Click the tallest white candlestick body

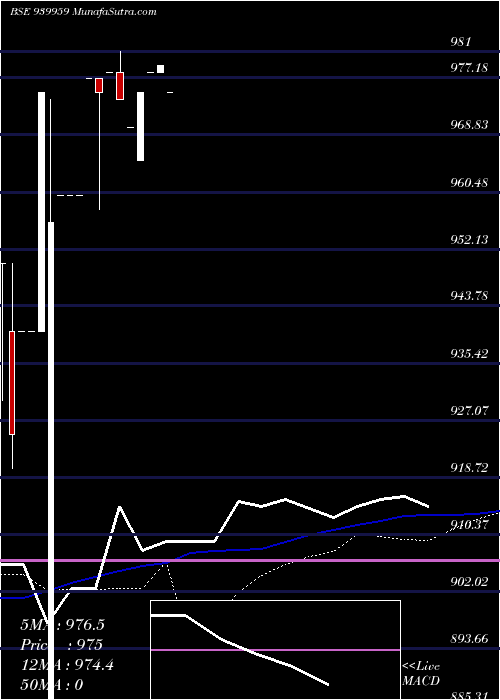pos(51,460)
